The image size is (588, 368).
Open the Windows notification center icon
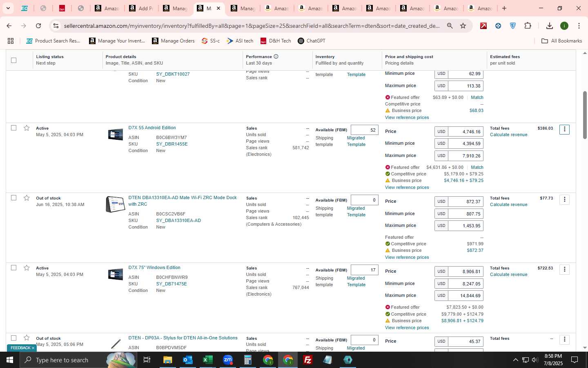pos(575,360)
